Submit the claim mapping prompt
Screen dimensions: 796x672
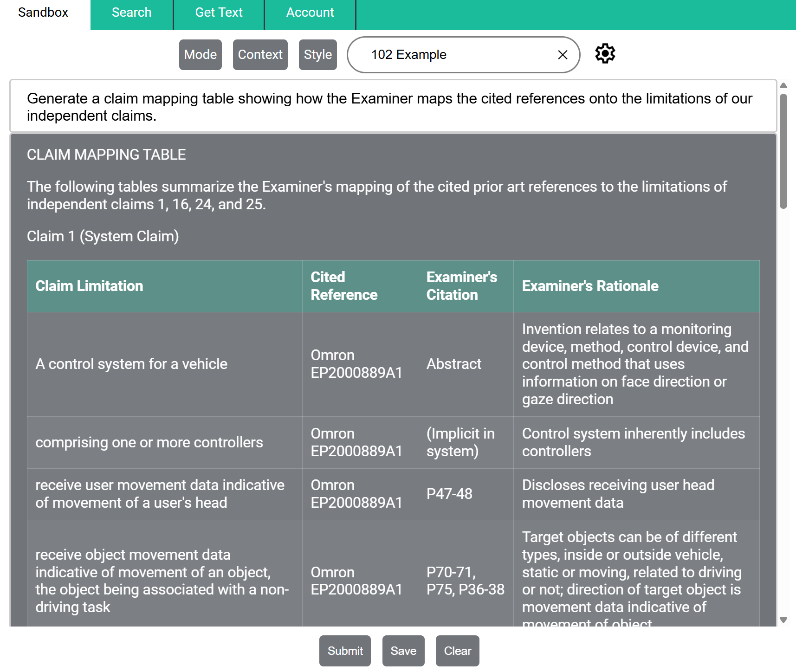[345, 651]
